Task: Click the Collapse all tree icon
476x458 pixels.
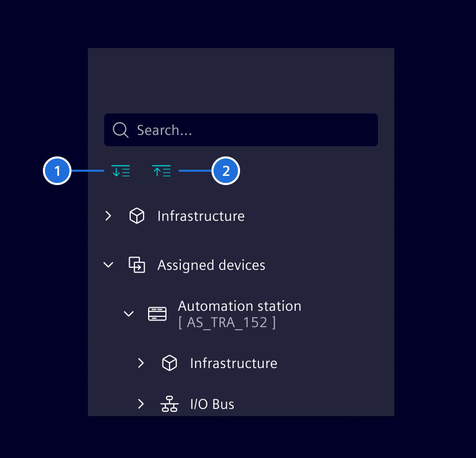Action: (x=161, y=171)
